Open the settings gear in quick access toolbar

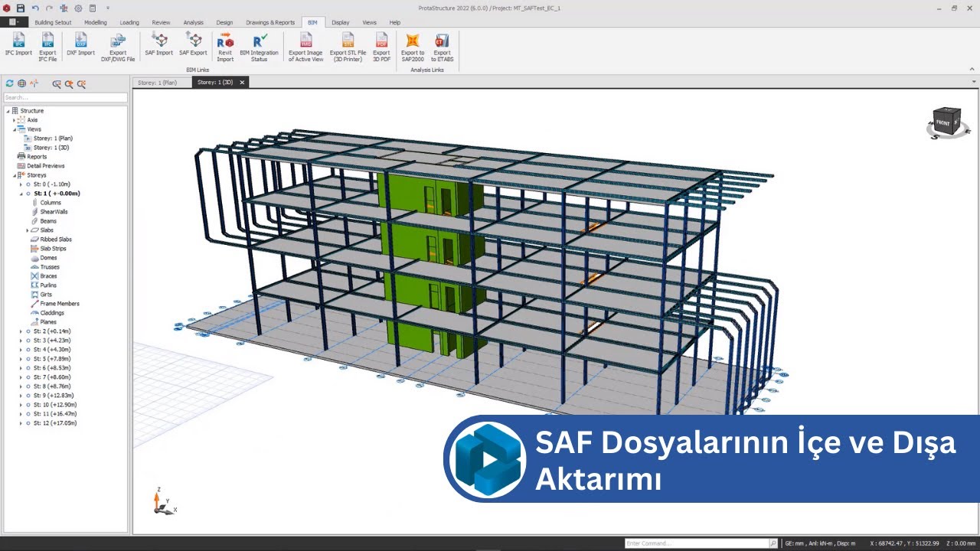pyautogui.click(x=78, y=8)
